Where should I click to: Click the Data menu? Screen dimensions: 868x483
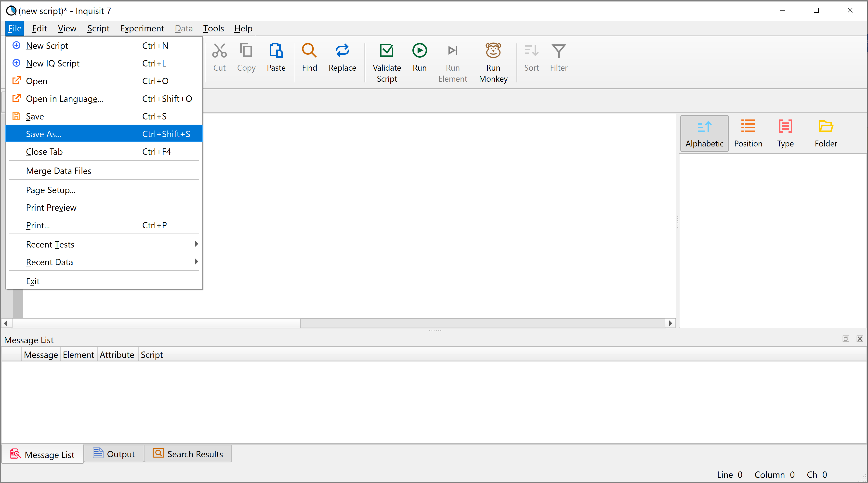[184, 28]
